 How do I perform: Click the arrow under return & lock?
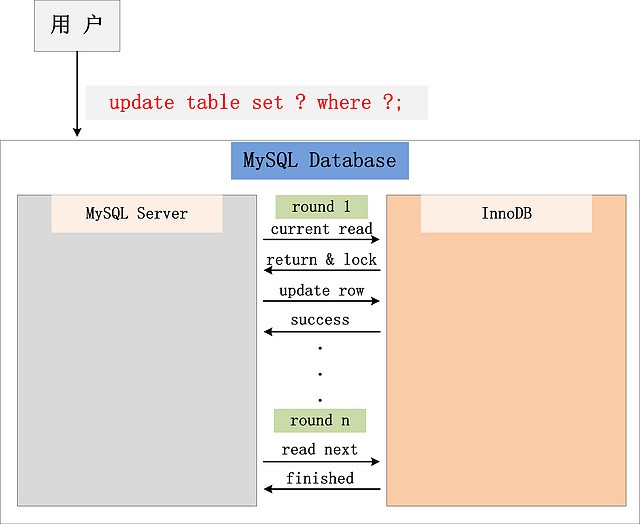[x=321, y=271]
